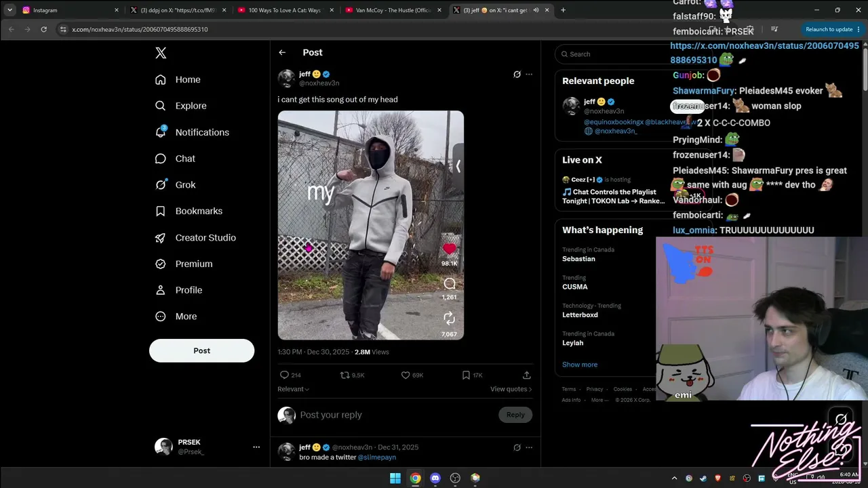This screenshot has height=488, width=868.
Task: Click the 214 replies icon
Action: (284, 375)
